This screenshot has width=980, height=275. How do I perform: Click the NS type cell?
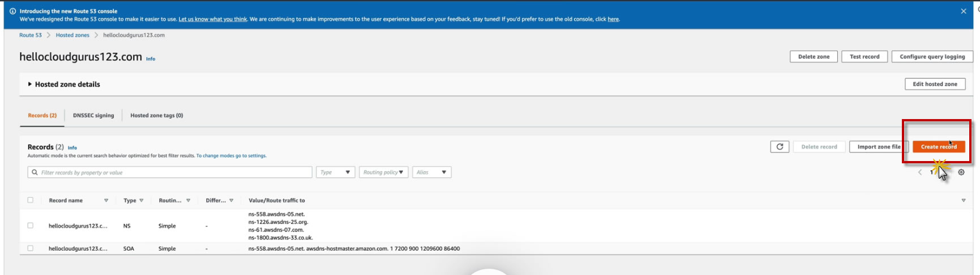pos(127,226)
